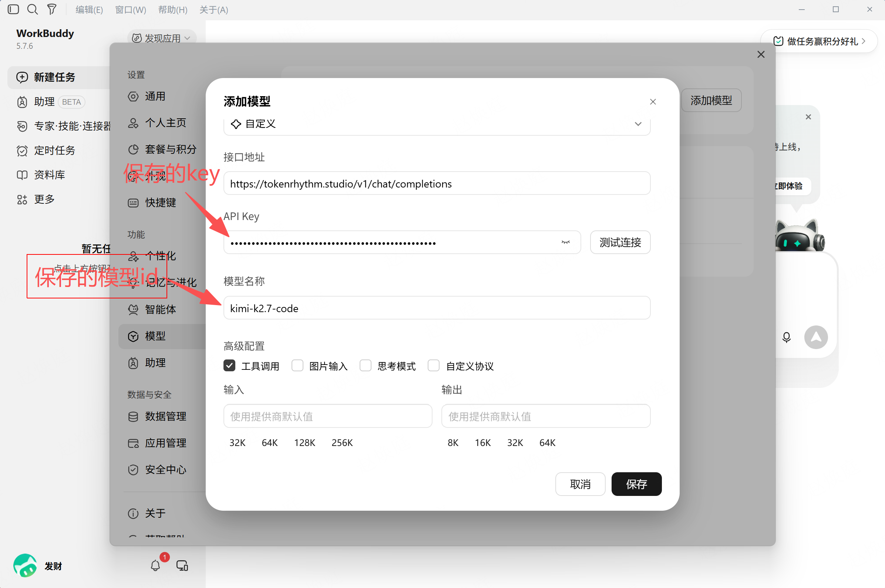Close the settings panel with X
The width and height of the screenshot is (885, 588).
(761, 55)
